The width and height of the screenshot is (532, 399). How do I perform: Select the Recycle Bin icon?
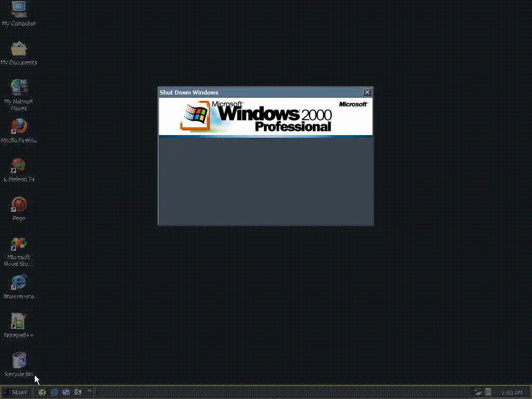[19, 365]
